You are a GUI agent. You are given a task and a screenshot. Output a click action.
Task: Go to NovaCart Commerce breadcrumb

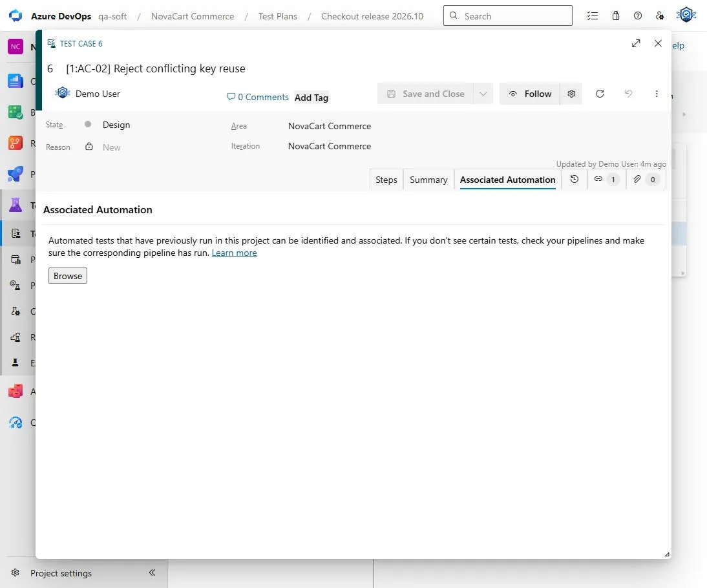193,16
